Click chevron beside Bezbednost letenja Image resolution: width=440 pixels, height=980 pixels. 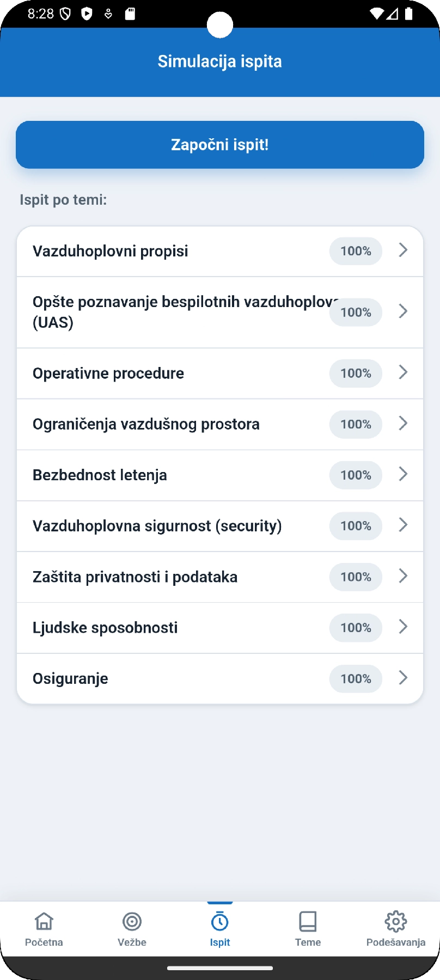[x=403, y=474]
